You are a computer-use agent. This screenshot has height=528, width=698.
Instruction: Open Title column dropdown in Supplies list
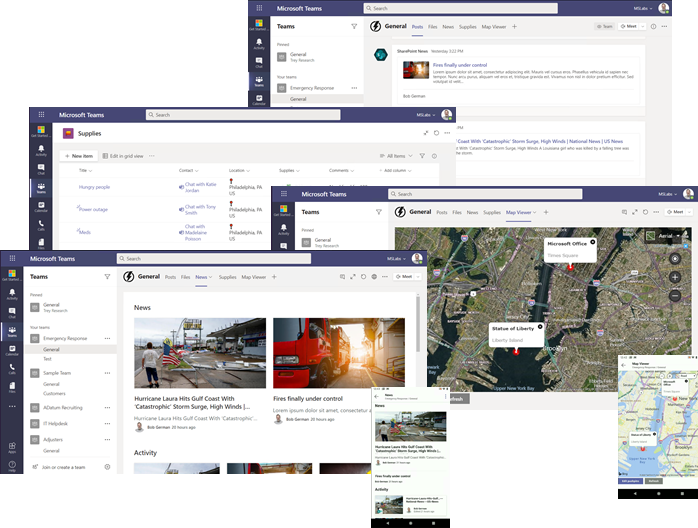(x=91, y=171)
